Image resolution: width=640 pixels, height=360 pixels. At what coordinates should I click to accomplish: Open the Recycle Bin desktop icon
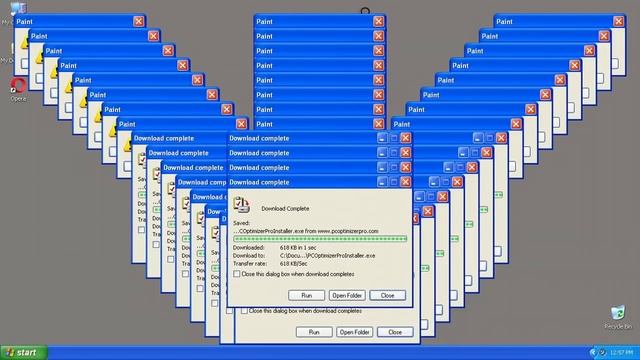[618, 313]
